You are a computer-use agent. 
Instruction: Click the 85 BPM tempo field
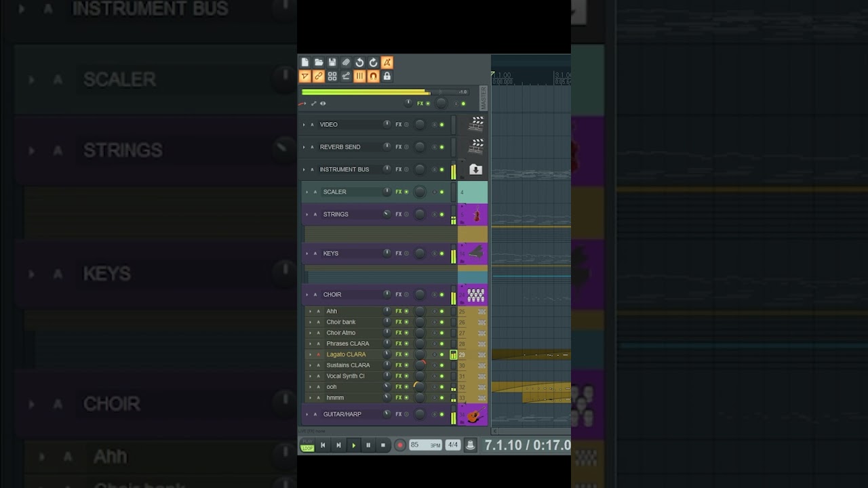pyautogui.click(x=425, y=445)
